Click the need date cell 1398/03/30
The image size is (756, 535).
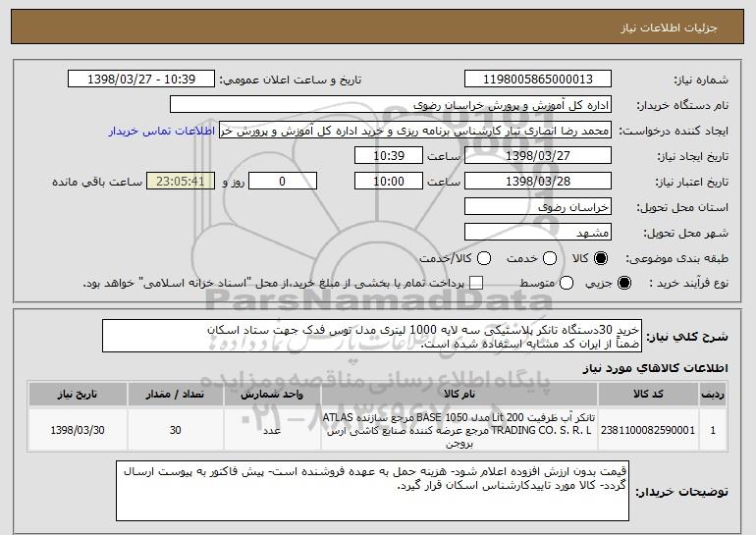78,430
